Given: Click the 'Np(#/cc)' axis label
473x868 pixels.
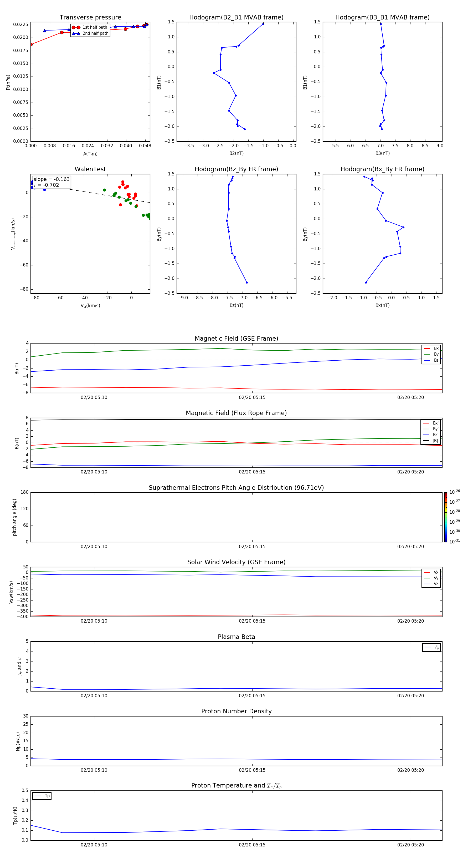Looking at the screenshot, I should (18, 741).
